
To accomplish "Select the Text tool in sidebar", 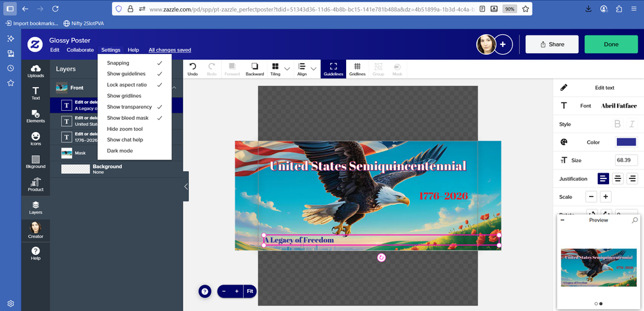I will [x=35, y=93].
